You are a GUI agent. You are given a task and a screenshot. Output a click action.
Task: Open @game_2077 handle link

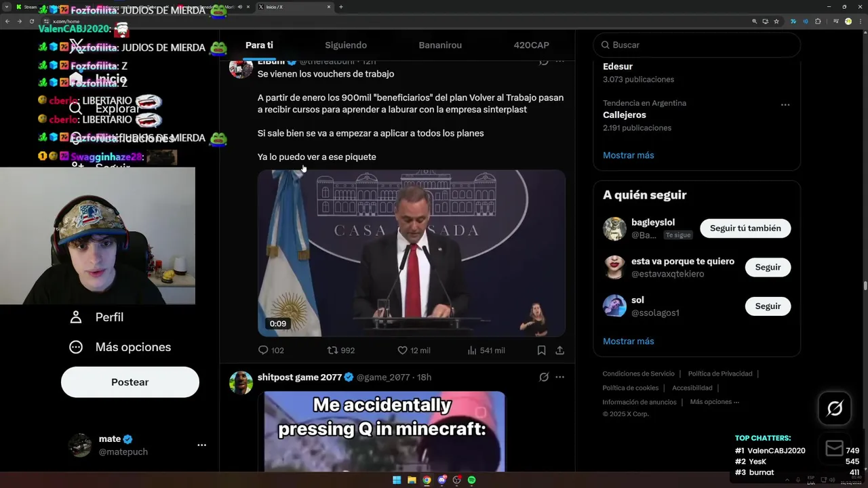(x=383, y=378)
